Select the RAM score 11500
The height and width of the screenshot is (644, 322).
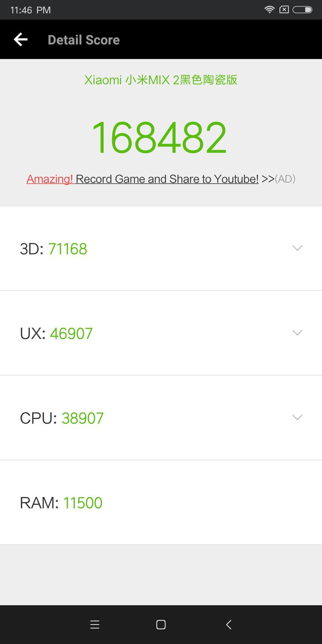pos(83,503)
